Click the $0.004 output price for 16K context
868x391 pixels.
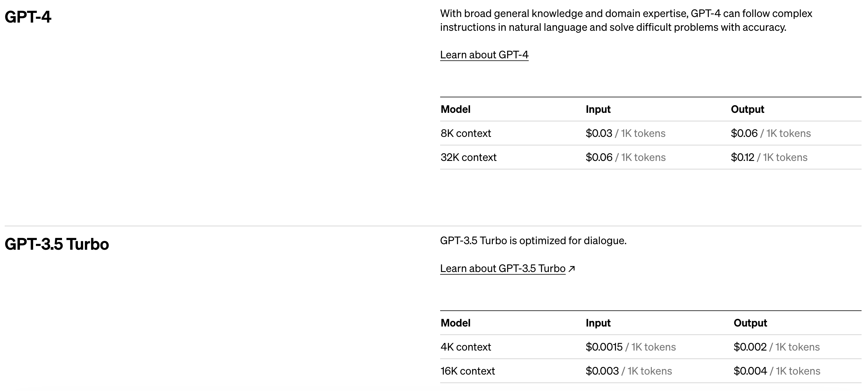tap(750, 371)
